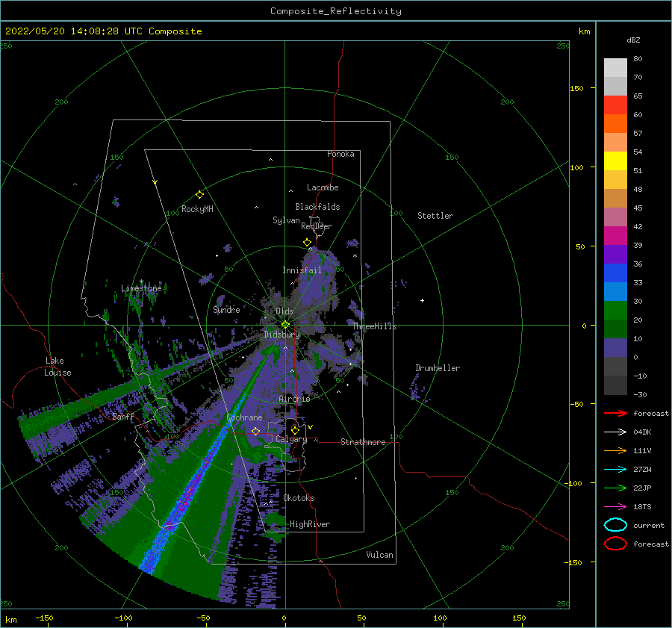Image resolution: width=672 pixels, height=628 pixels.
Task: Click the ThreeHills city label
Action: click(375, 326)
